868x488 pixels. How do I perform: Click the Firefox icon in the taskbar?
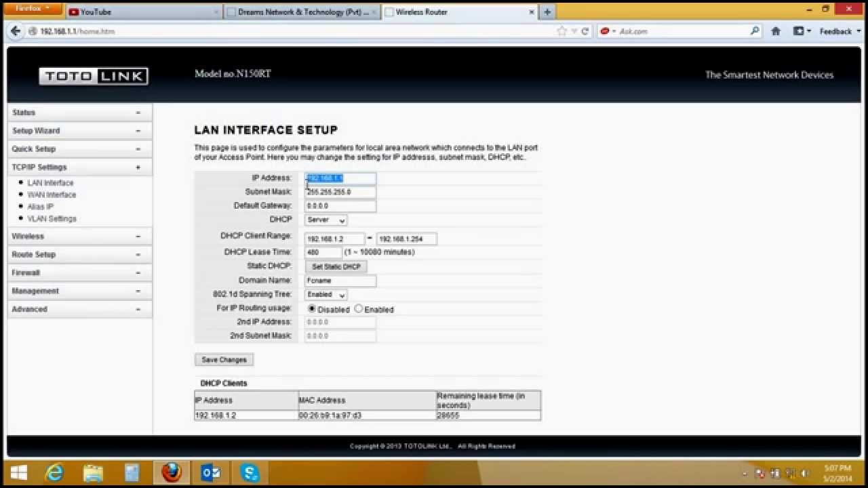click(x=172, y=472)
